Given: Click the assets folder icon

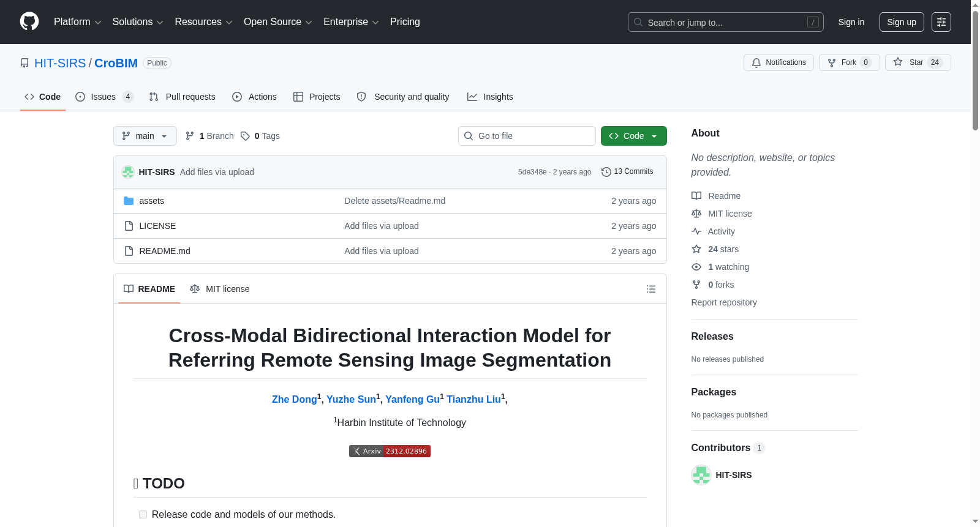Looking at the screenshot, I should coord(129,201).
